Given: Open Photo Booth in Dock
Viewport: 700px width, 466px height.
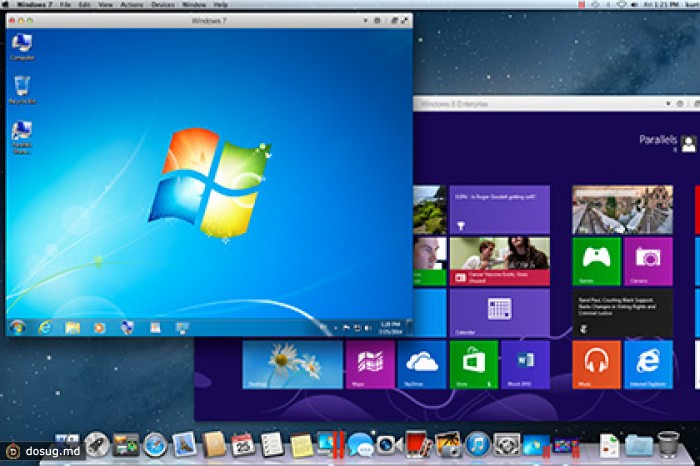Looking at the screenshot, I should pyautogui.click(x=418, y=445).
